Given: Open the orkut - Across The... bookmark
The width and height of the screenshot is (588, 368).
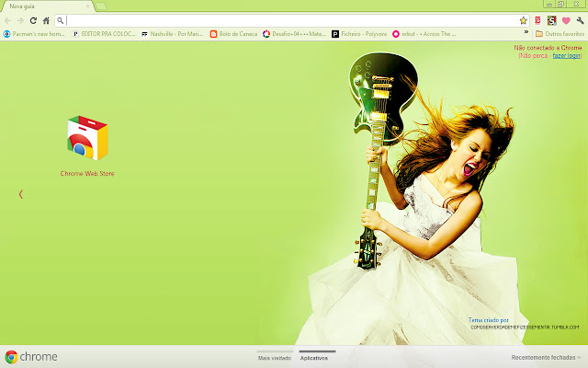Looking at the screenshot, I should [x=424, y=34].
